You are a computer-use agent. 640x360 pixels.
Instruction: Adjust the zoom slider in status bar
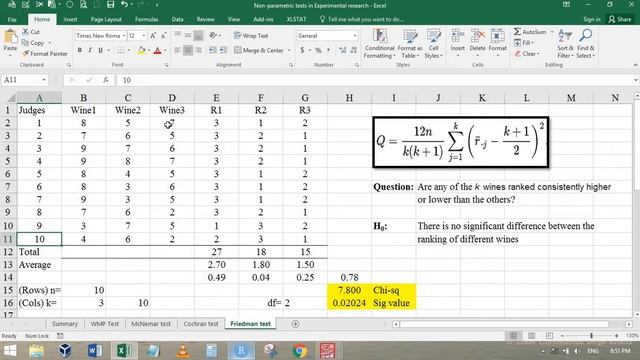591,336
